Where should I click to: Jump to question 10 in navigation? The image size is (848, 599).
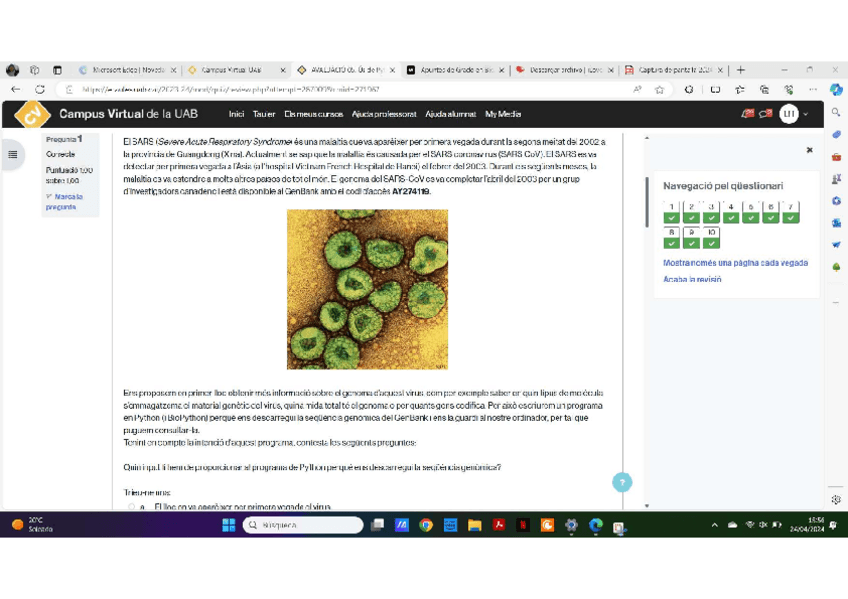(711, 237)
